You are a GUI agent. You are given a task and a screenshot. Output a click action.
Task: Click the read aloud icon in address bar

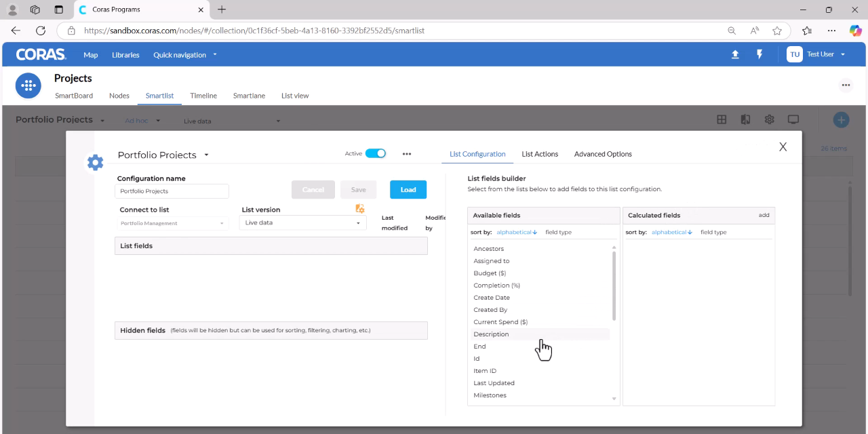[x=755, y=31]
